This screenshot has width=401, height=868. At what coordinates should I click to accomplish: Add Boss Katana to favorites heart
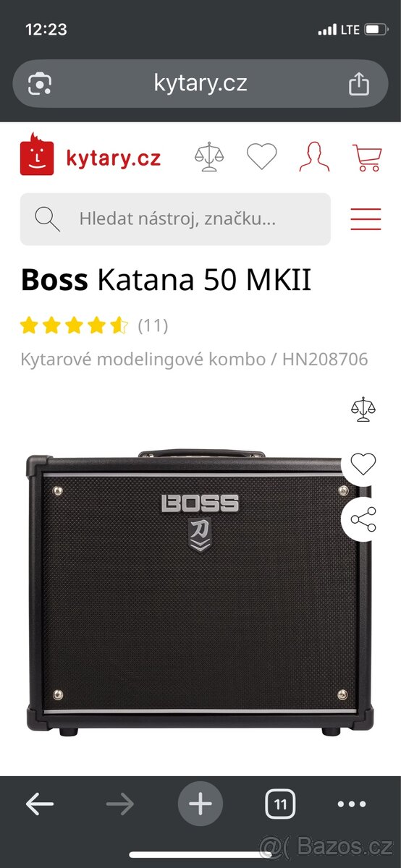click(x=363, y=463)
